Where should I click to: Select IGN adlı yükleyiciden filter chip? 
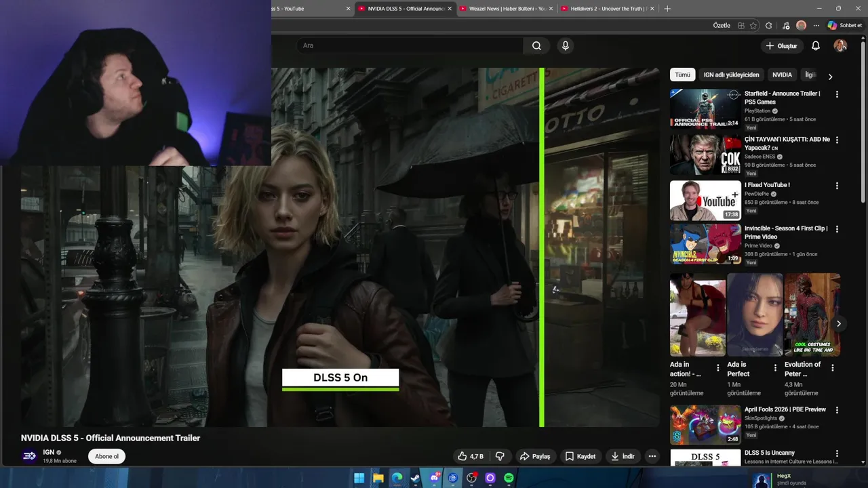pos(731,75)
